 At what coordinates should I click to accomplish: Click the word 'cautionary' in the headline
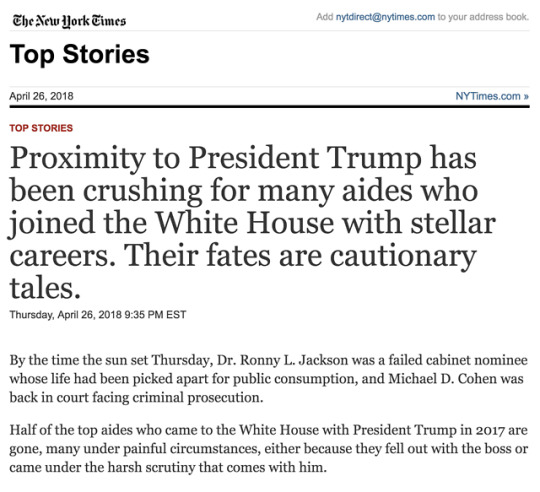pyautogui.click(x=403, y=256)
